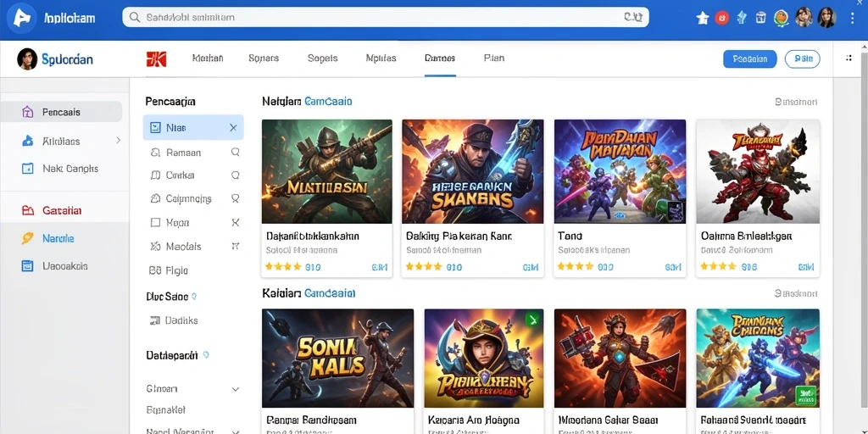The image size is (868, 434).
Task: Open the Camcaaio link in first section heading
Action: coord(328,102)
